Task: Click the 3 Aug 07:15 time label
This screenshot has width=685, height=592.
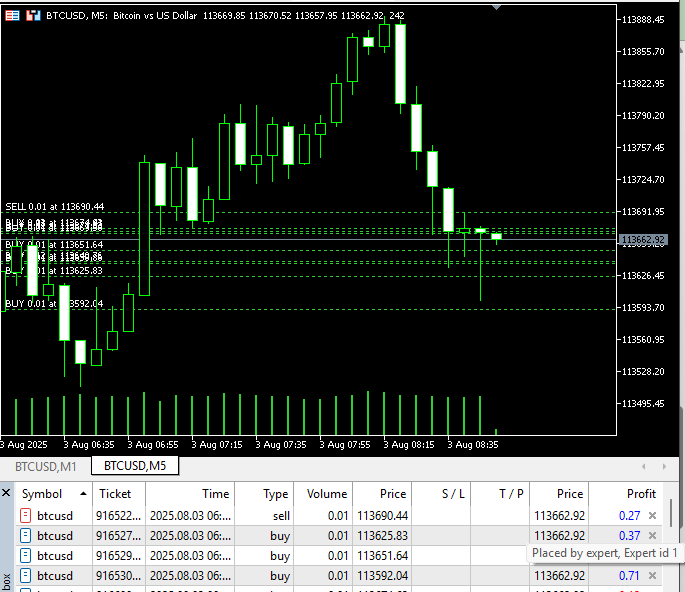Action: (x=217, y=445)
